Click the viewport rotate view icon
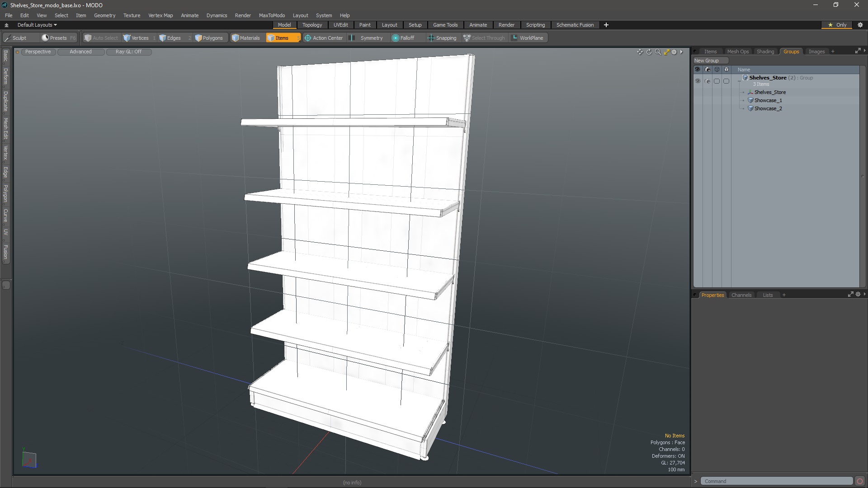This screenshot has width=868, height=488. click(x=649, y=52)
